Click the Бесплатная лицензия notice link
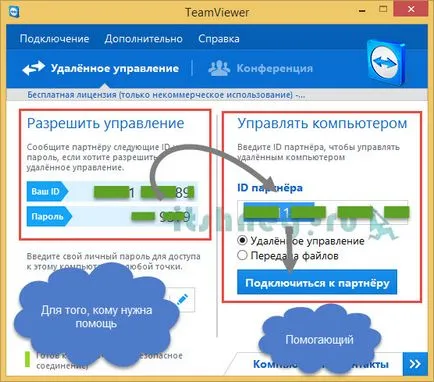 (166, 95)
